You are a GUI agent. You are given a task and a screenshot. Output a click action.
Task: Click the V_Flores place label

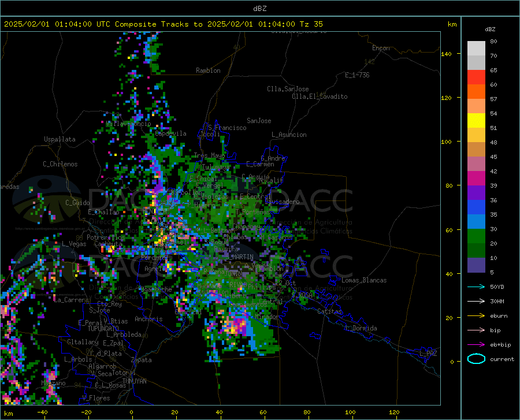tap(96, 398)
